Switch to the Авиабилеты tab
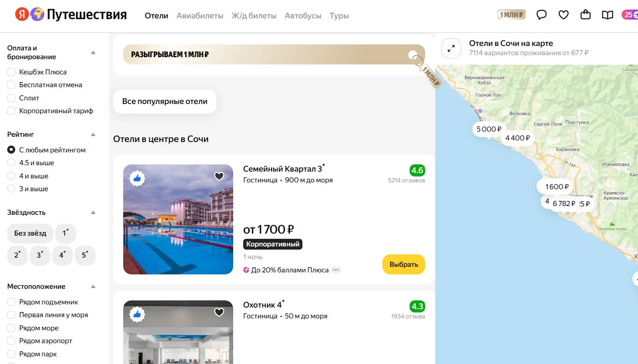638x364 pixels. pos(200,16)
